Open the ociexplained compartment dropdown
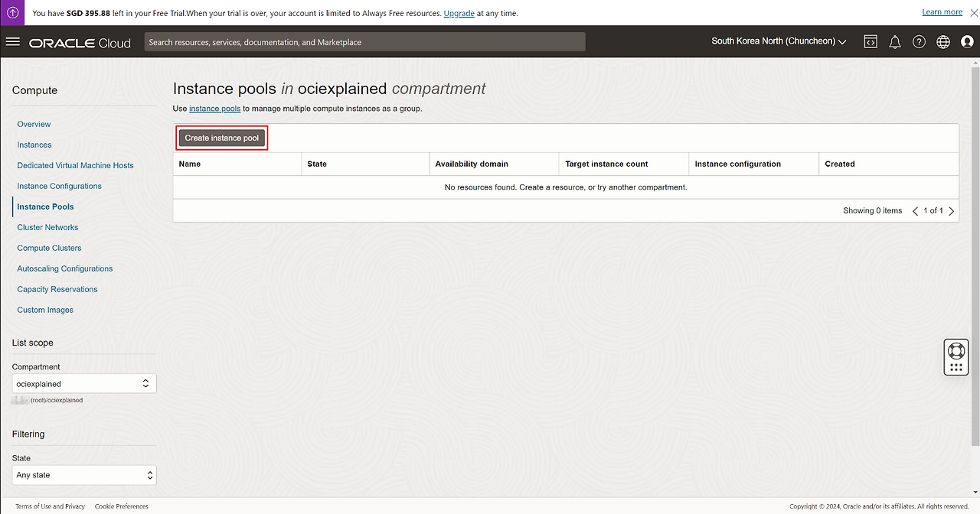Viewport: 980px width, 514px height. point(84,383)
